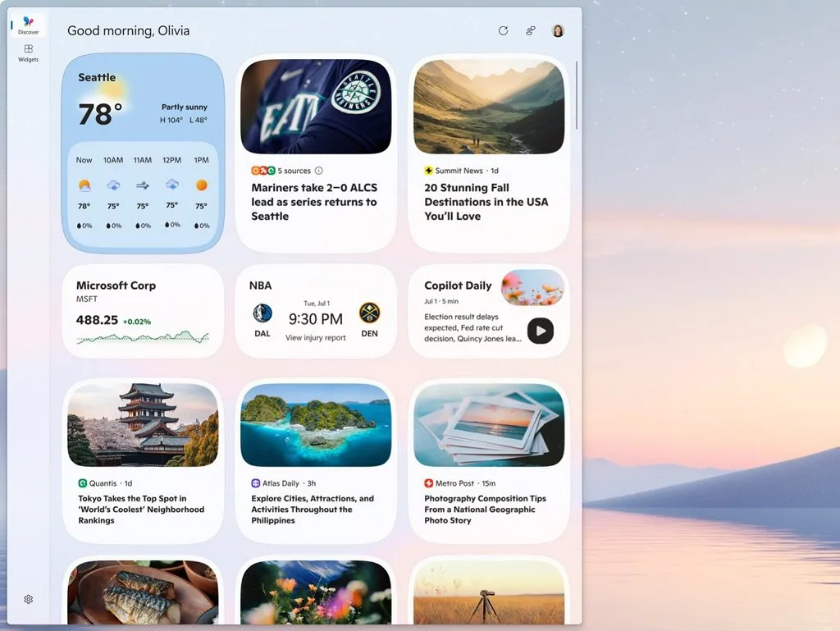This screenshot has height=631, width=840.
Task: Click the 10AM forecast weather icon
Action: point(113,185)
